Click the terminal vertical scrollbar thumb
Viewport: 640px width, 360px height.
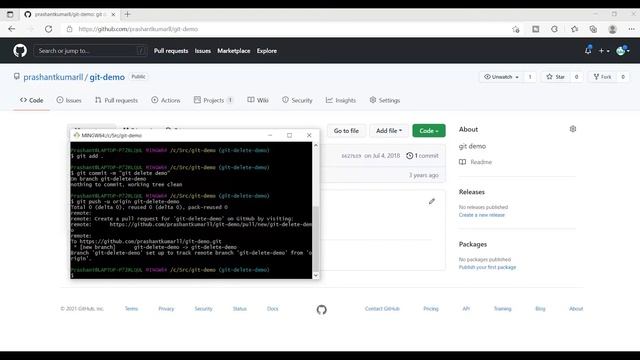click(x=316, y=239)
